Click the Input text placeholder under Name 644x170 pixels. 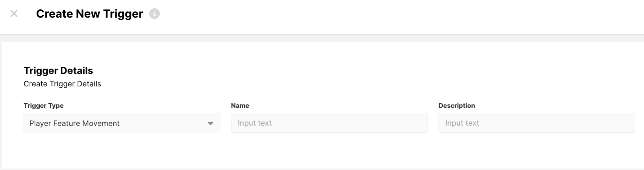click(x=254, y=123)
